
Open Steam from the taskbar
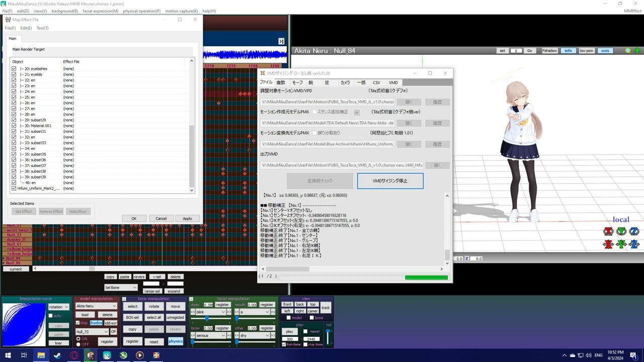pos(57,355)
